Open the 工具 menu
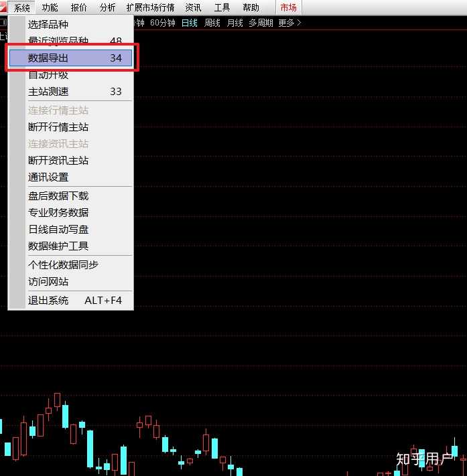This screenshot has height=476, width=467. pyautogui.click(x=222, y=7)
